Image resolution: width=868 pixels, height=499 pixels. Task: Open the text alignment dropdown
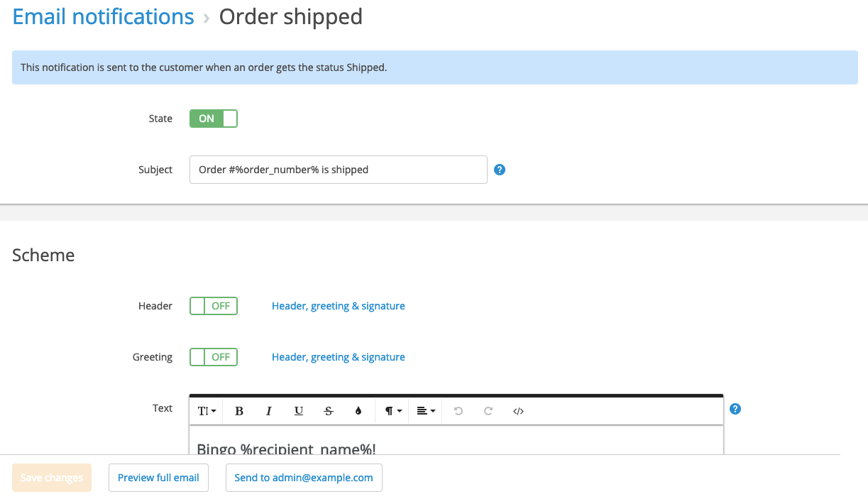pyautogui.click(x=426, y=411)
